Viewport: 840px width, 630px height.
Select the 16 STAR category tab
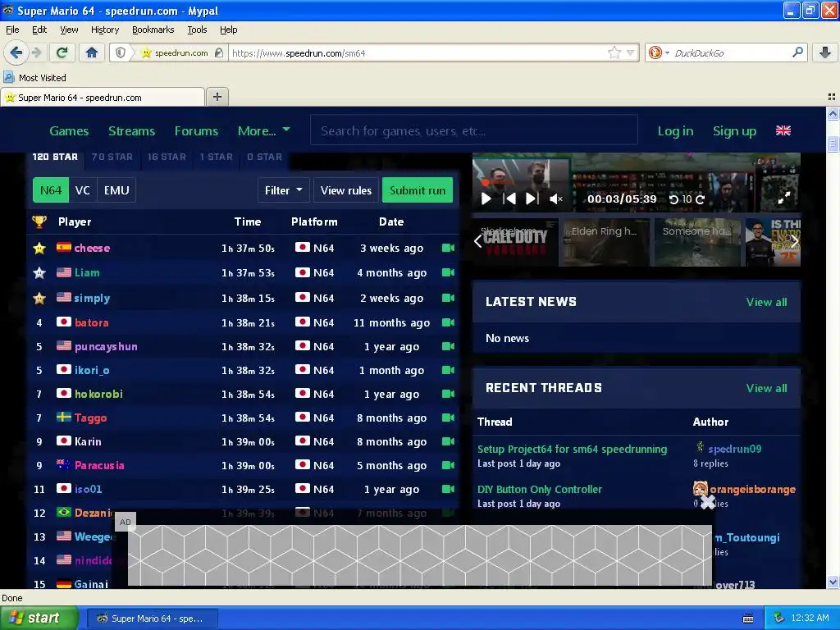click(x=167, y=157)
